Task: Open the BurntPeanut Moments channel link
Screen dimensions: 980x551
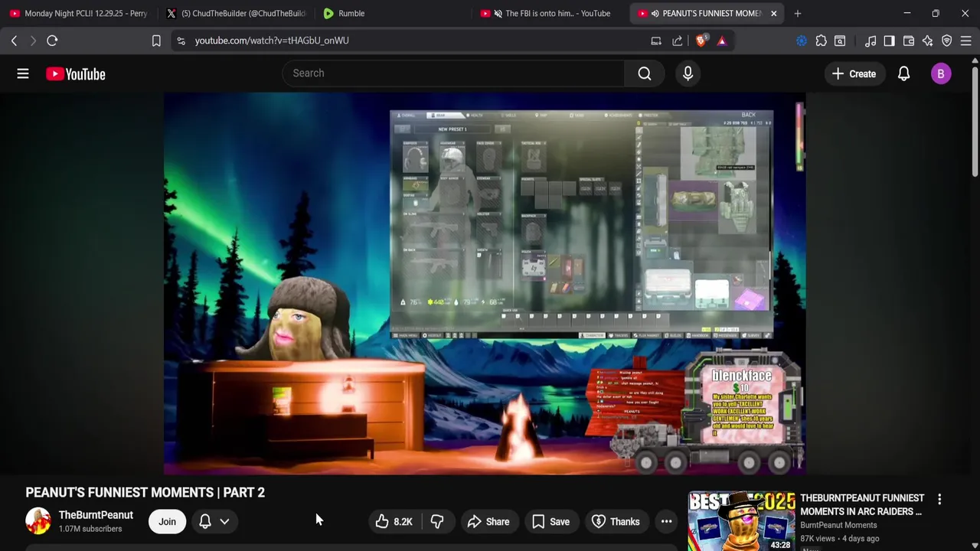Action: pos(838,525)
